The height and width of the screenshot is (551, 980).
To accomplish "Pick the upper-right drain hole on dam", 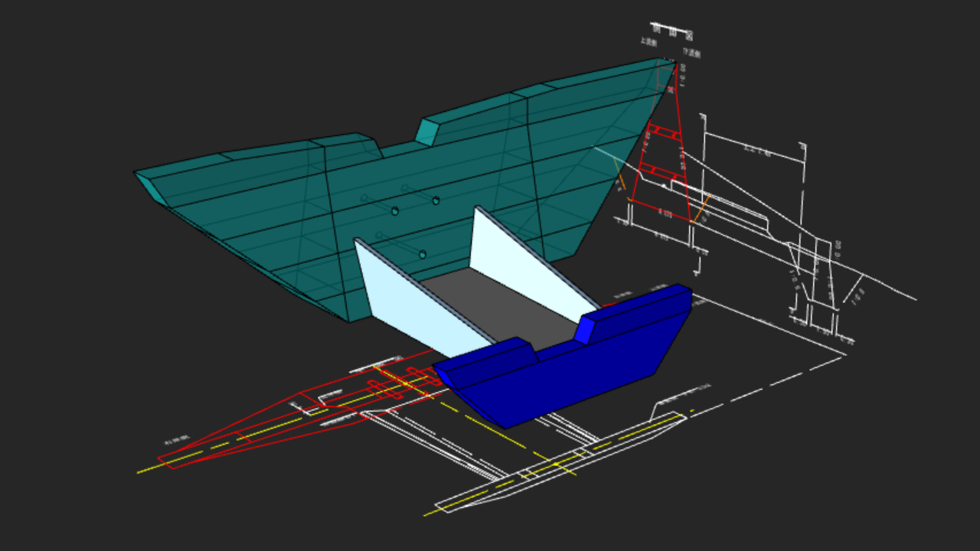I will 436,201.
